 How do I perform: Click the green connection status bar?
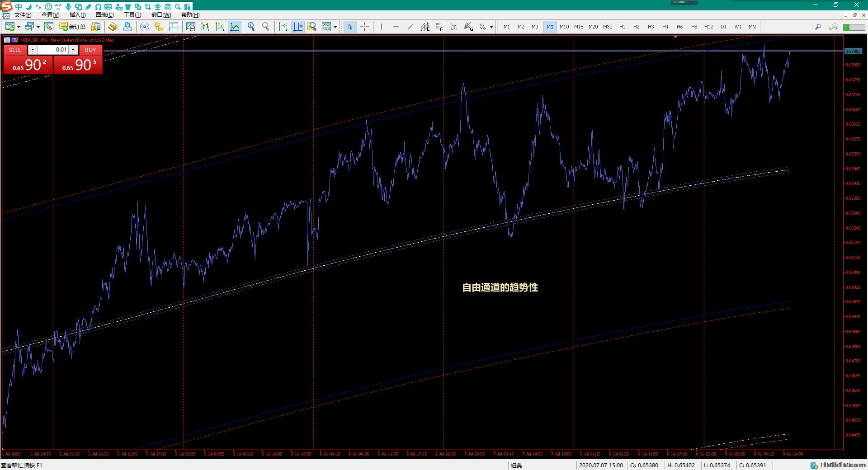click(x=854, y=27)
